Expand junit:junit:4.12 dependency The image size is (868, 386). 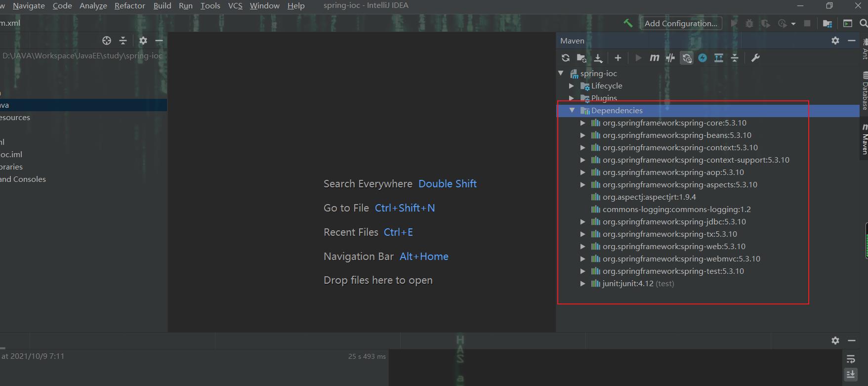point(583,283)
